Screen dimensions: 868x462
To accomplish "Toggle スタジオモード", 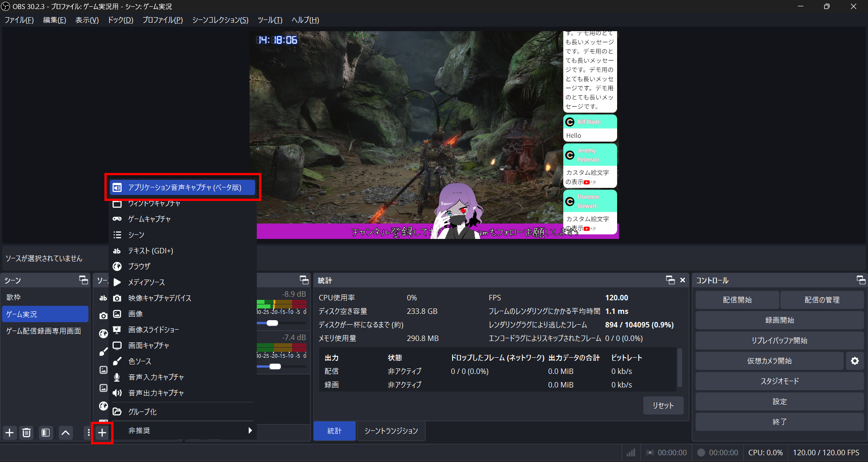I will pos(779,381).
